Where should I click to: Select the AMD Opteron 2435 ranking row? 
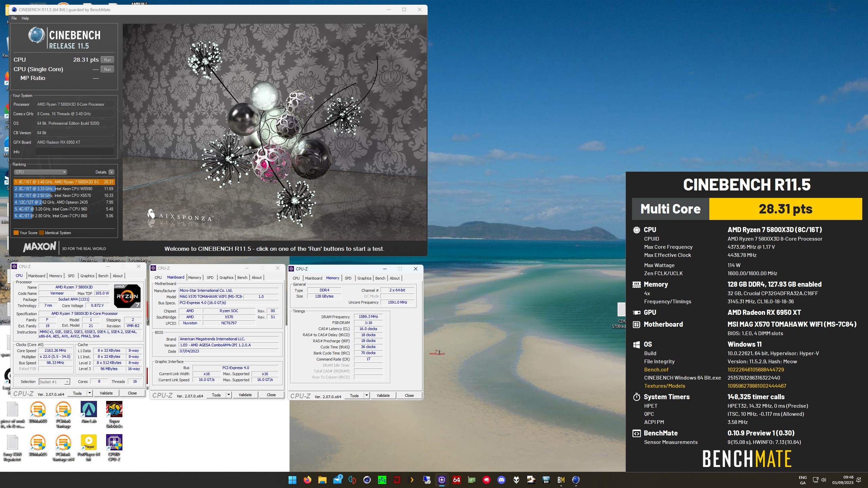(64, 202)
